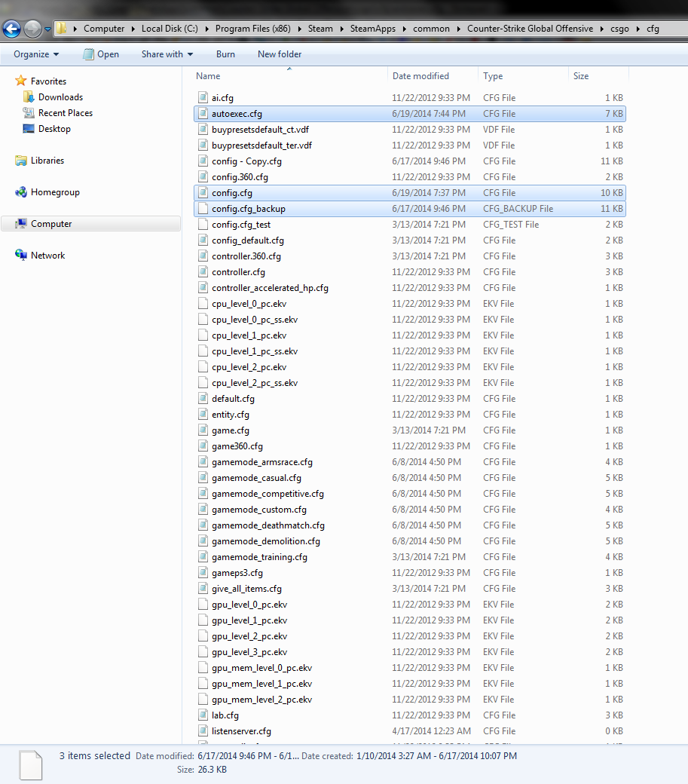Click the Forward navigation arrow button

point(33,29)
